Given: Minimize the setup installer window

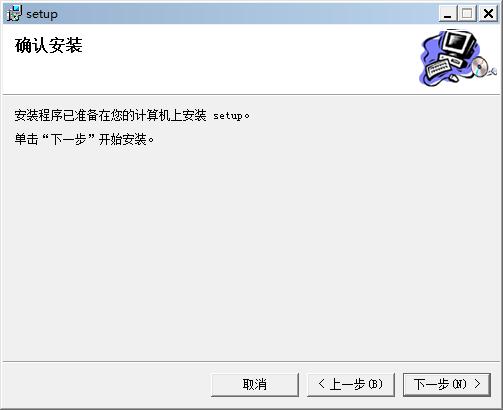Looking at the screenshot, I should point(447,14).
